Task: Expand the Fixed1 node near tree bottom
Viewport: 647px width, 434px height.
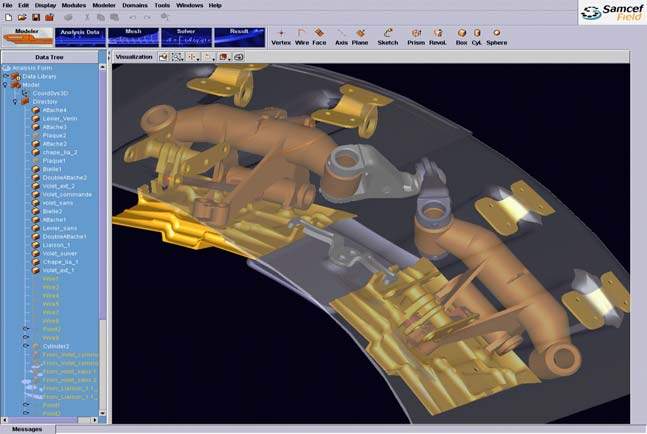Action: coord(26,405)
